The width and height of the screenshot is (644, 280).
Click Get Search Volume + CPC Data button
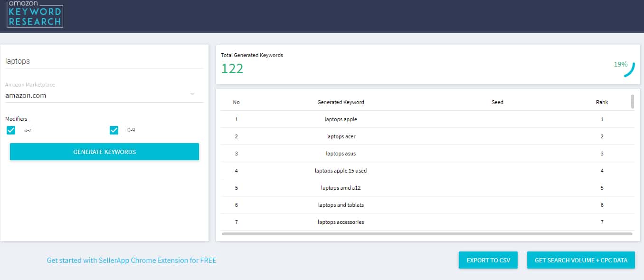[x=581, y=260]
